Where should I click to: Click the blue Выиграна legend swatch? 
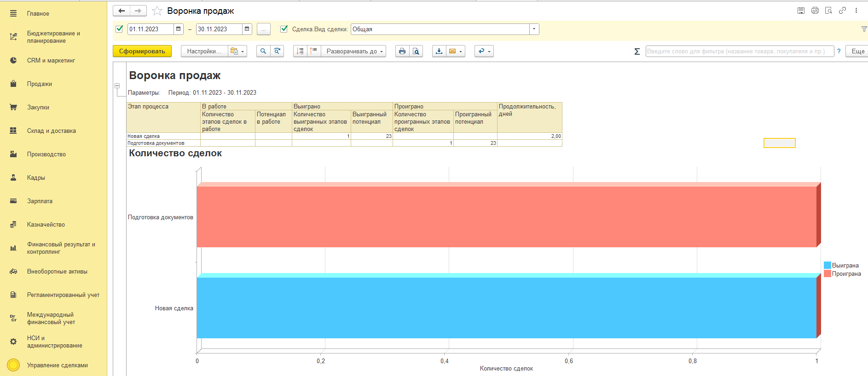tap(827, 265)
